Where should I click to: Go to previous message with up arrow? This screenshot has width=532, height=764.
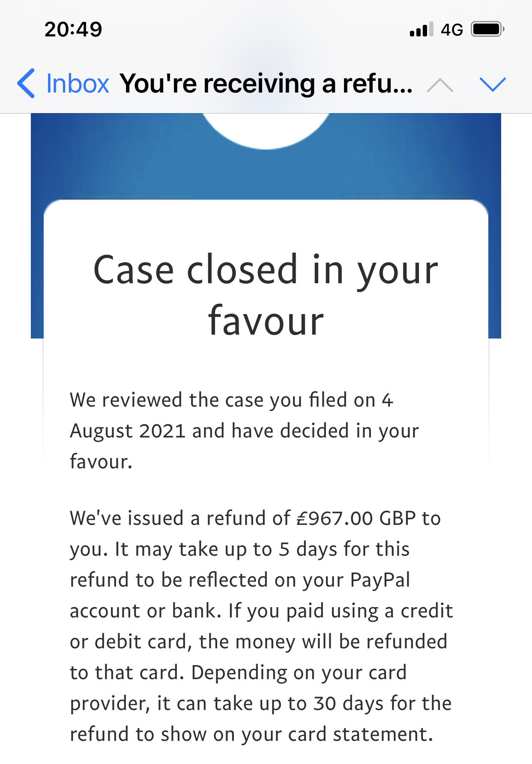[440, 85]
